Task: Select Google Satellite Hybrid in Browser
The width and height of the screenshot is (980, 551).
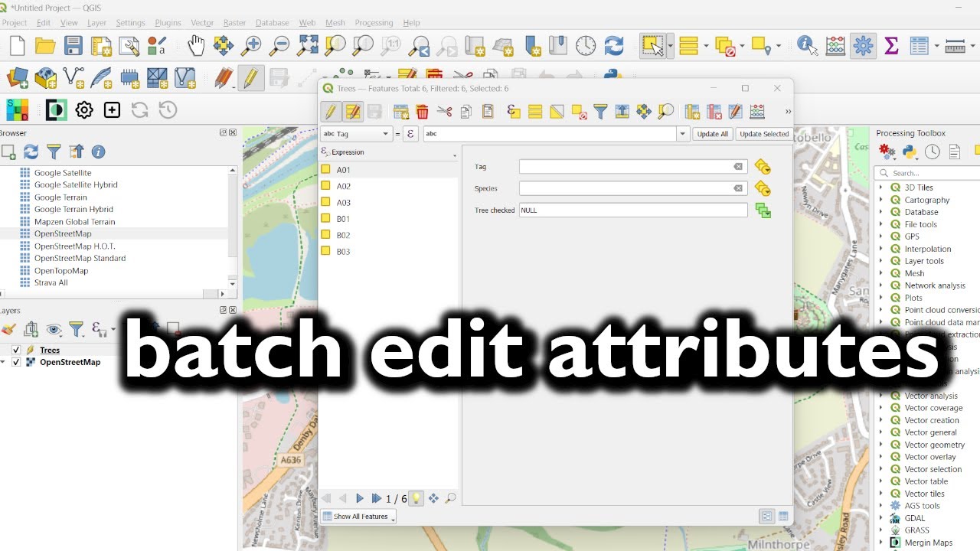Action: (76, 184)
